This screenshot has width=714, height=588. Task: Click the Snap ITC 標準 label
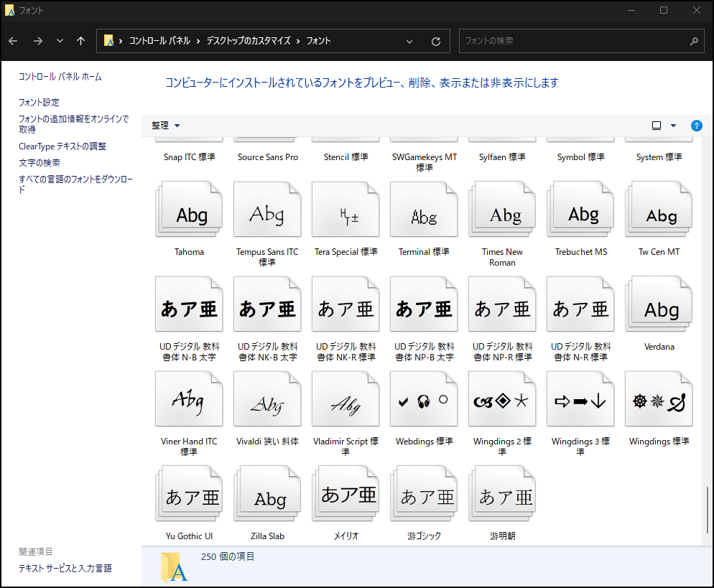pos(189,157)
